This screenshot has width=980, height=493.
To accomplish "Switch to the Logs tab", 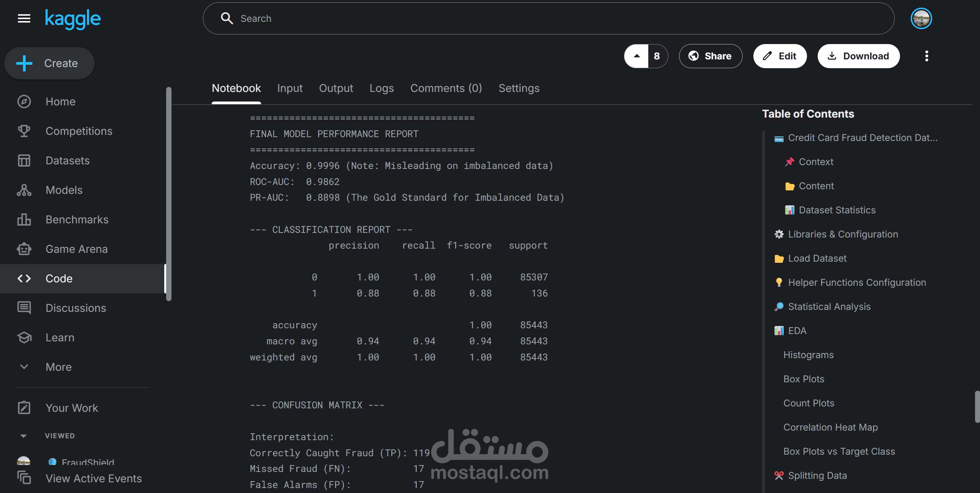I will click(x=381, y=88).
